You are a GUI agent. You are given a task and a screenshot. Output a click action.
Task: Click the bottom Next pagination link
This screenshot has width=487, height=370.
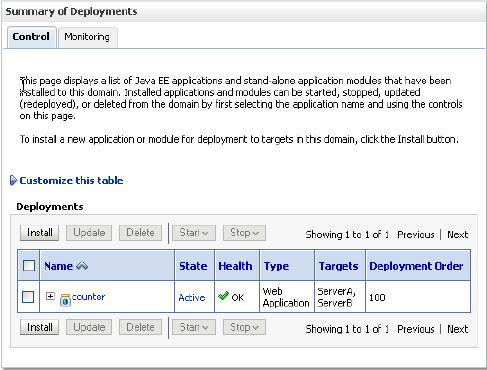point(458,329)
